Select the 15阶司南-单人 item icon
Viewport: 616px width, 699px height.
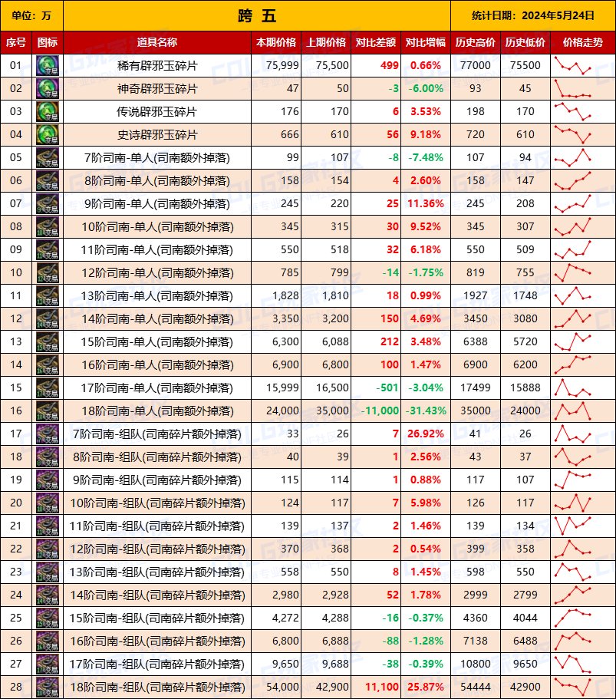48,342
